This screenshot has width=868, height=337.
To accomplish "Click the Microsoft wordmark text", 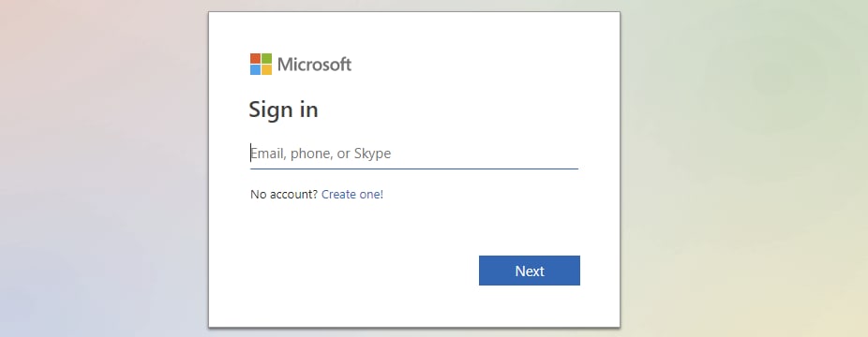I will click(314, 65).
